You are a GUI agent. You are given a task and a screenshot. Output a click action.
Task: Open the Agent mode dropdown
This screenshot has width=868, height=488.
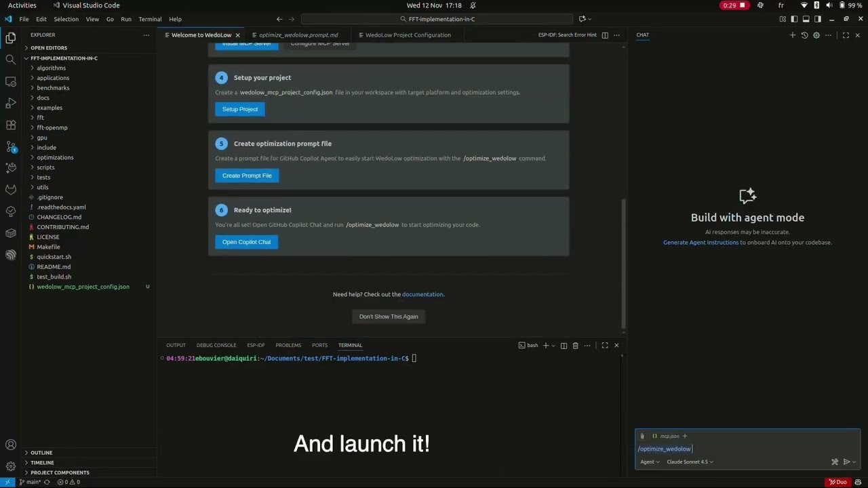coord(650,462)
